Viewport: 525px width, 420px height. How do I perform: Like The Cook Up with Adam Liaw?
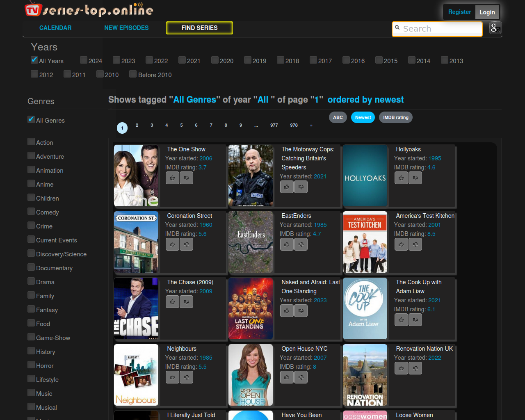(x=401, y=320)
